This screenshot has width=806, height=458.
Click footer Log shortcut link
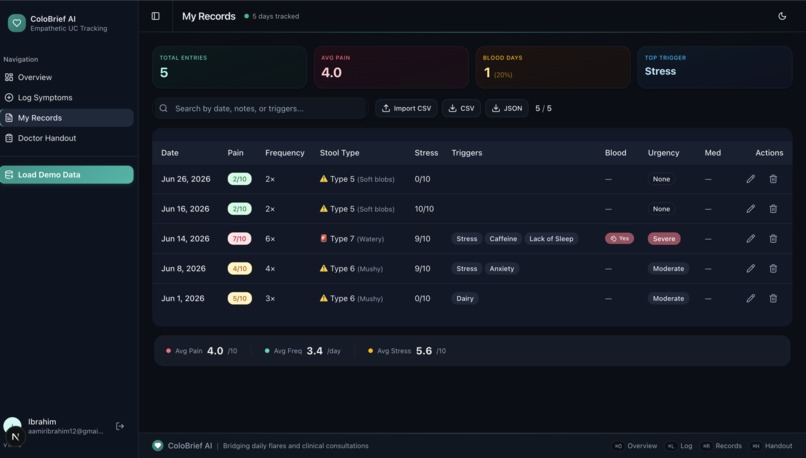pos(679,446)
